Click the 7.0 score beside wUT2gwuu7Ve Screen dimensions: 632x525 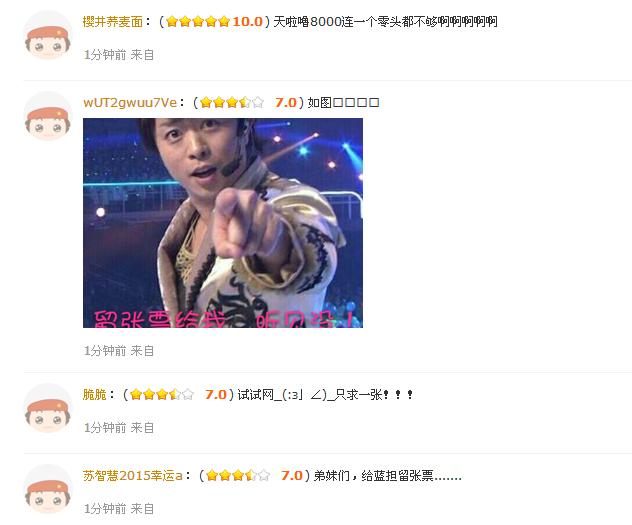pyautogui.click(x=286, y=102)
